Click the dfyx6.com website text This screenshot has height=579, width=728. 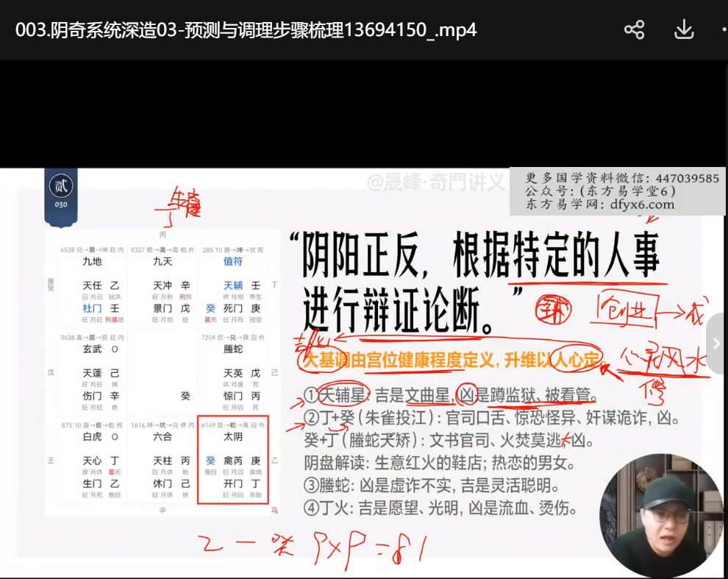point(641,205)
